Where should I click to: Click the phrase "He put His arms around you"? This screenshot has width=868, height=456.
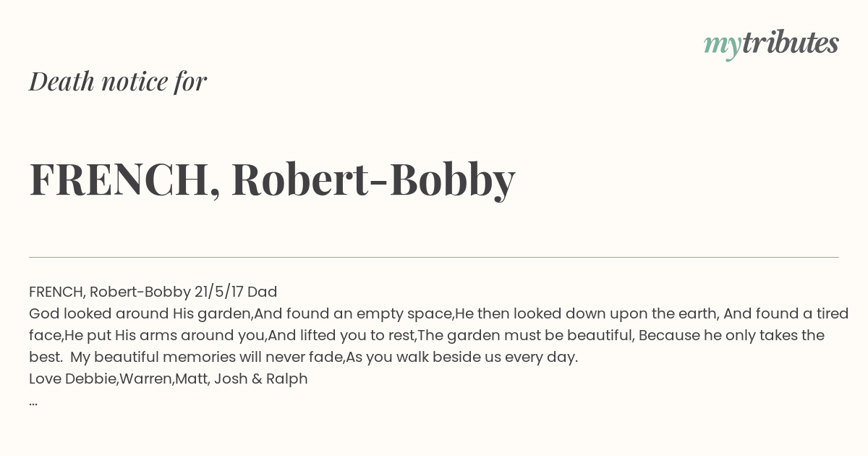click(166, 336)
